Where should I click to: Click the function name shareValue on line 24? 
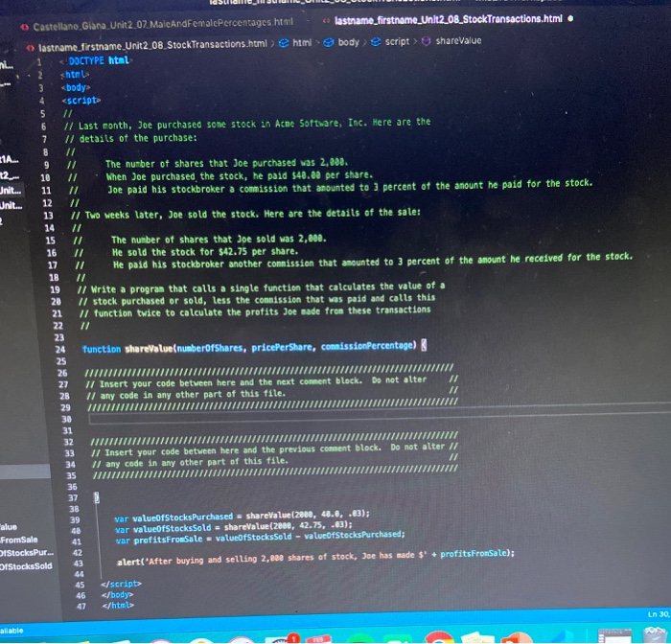point(149,349)
